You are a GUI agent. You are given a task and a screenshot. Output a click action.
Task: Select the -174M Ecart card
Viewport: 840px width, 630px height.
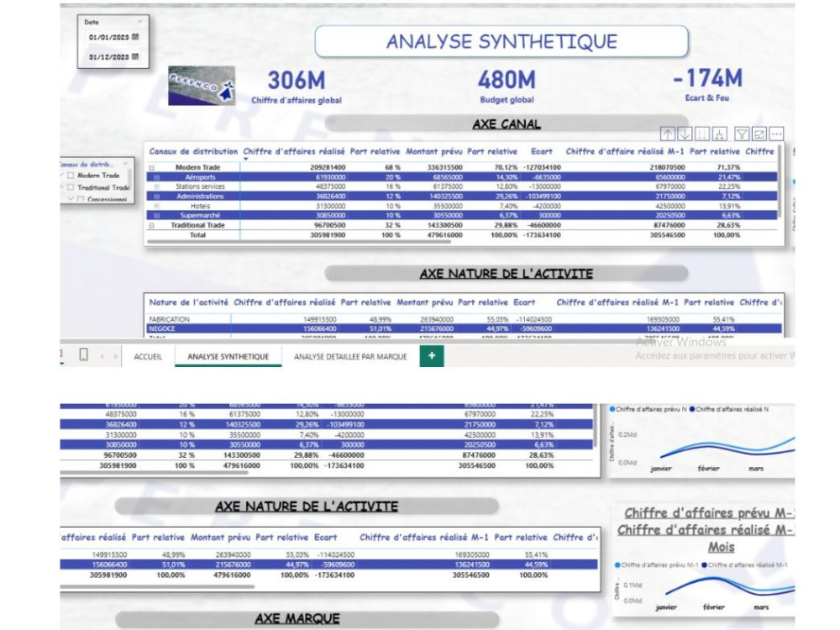pos(707,84)
